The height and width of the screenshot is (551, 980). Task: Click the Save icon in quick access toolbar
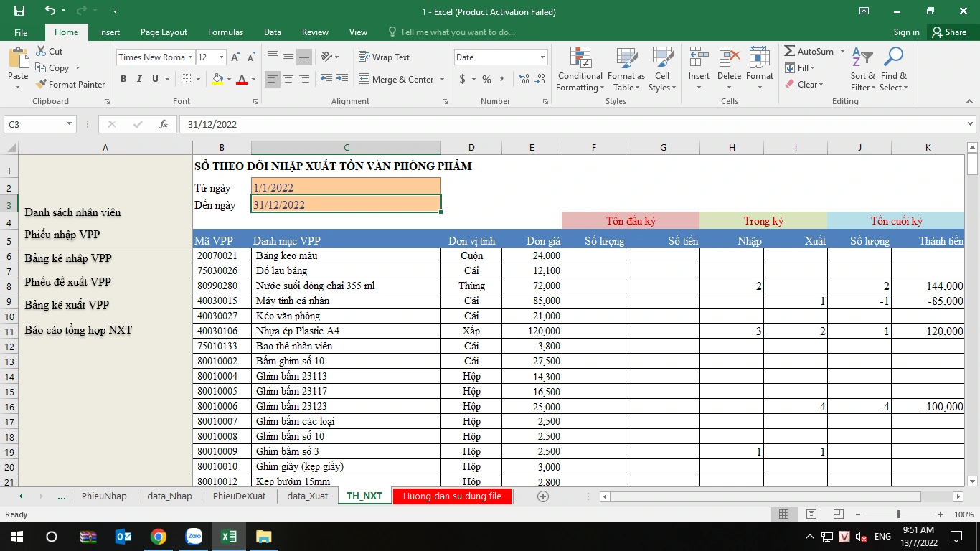tap(19, 11)
